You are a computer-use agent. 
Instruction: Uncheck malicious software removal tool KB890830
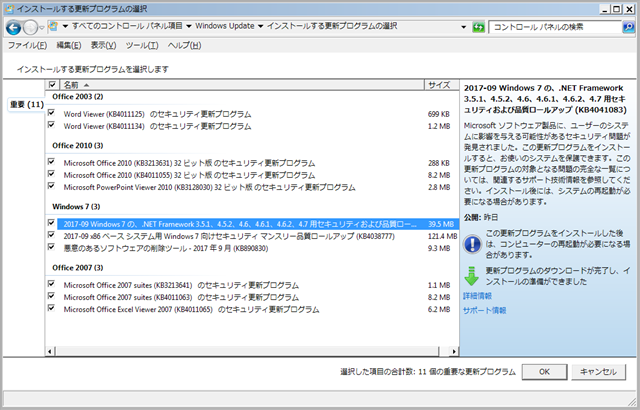click(51, 247)
